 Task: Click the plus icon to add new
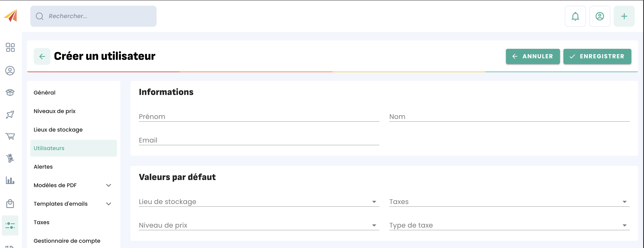point(624,16)
